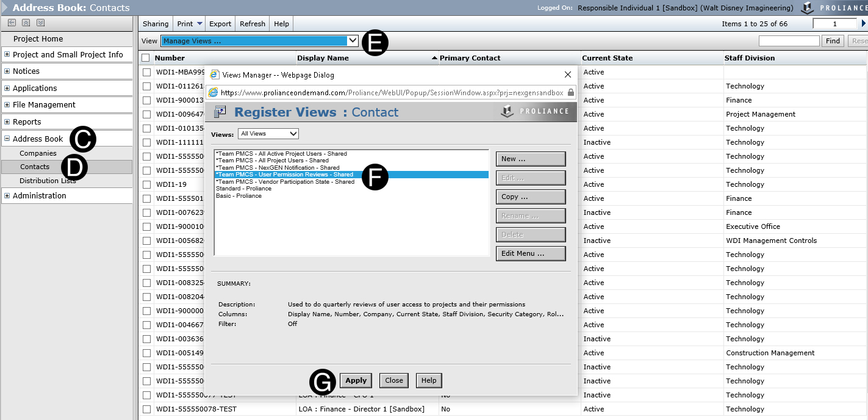Viewport: 868px width, 420px height.
Task: Go to next page with the blue arrow
Action: (863, 24)
